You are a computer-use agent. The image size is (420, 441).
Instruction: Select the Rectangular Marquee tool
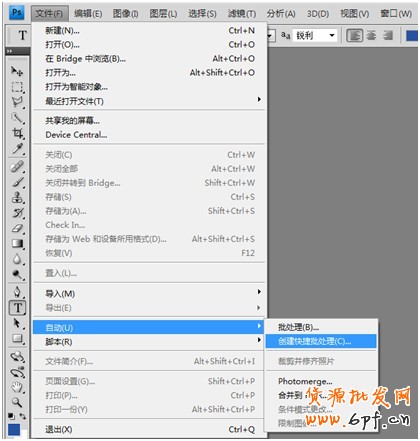coord(17,87)
